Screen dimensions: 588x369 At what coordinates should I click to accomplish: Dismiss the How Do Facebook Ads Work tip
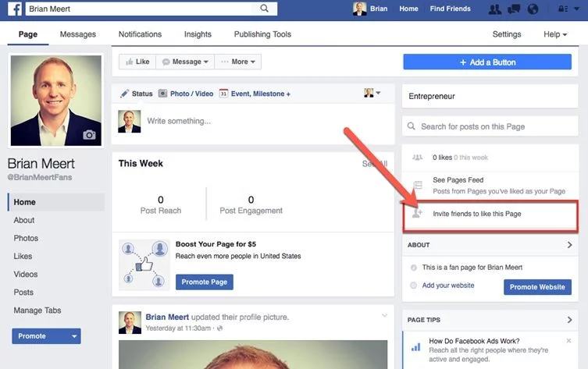pyautogui.click(x=569, y=341)
